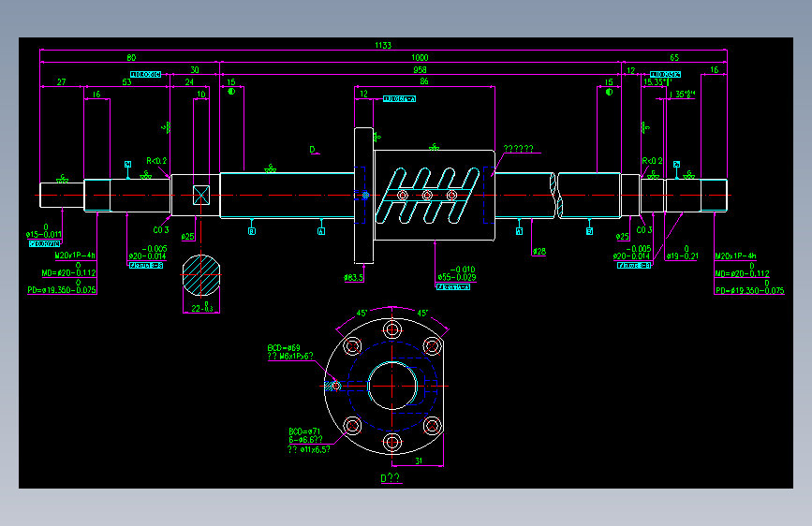
Task: Select the 80 dimension label
Action: point(131,57)
